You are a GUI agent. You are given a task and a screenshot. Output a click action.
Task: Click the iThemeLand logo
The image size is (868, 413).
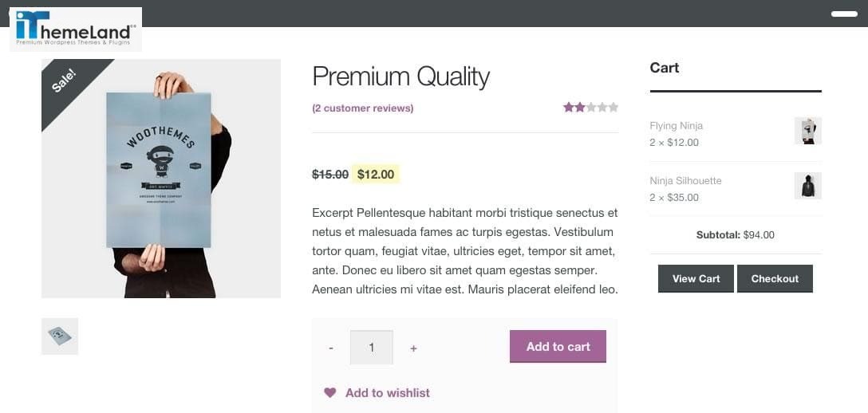coord(76,29)
